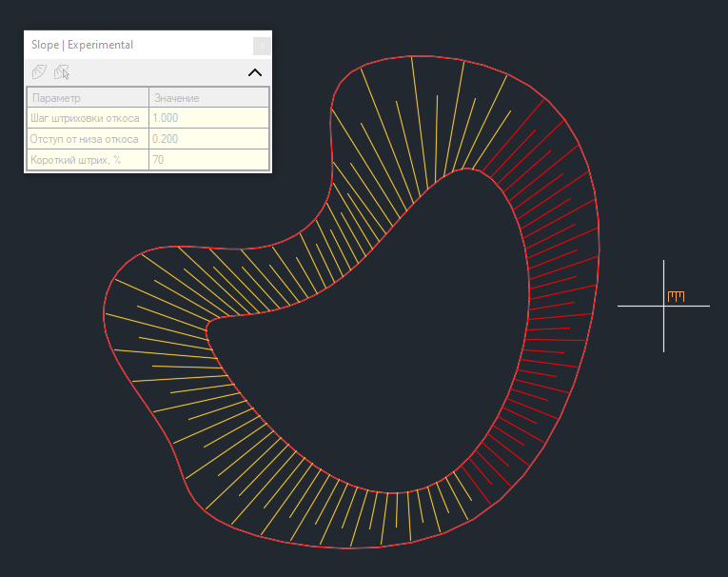Pick the red hatch lines on the slope's right side
The image size is (728, 577).
[x=557, y=286]
